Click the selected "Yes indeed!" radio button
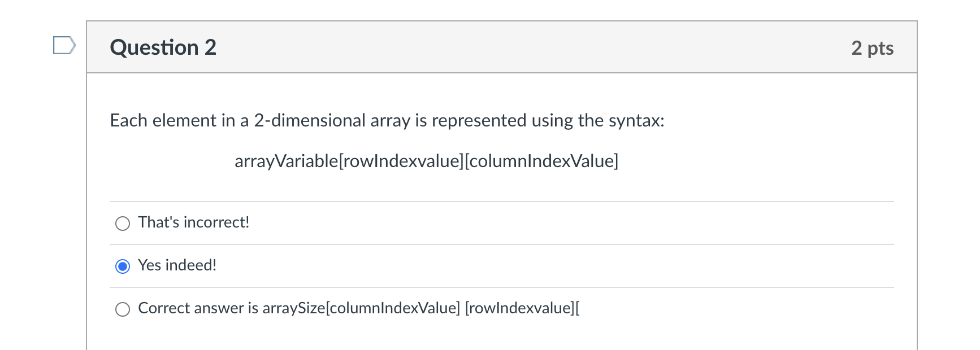The image size is (980, 350). coord(123,266)
